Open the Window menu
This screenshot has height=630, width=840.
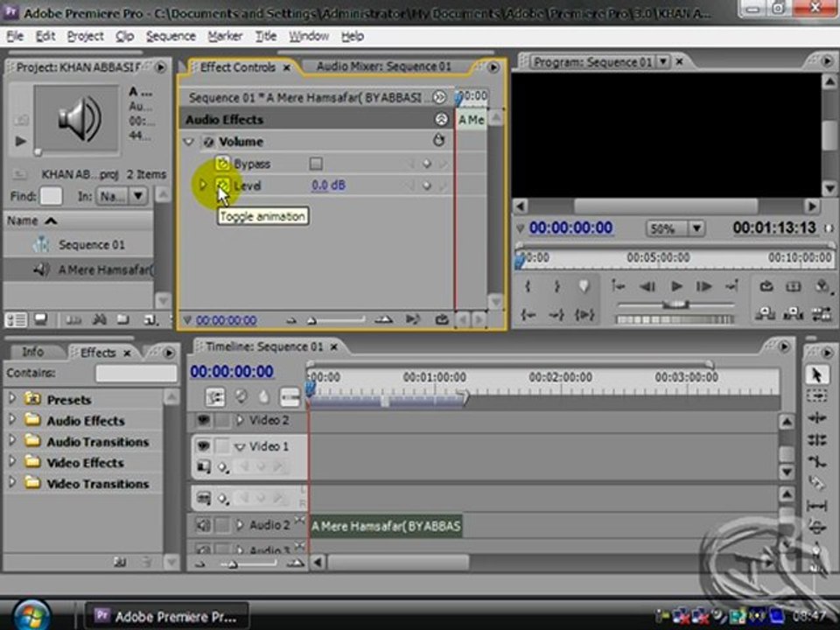tap(309, 37)
